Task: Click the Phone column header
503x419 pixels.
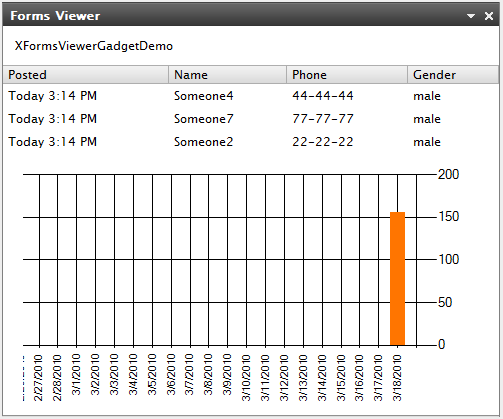Action: point(347,75)
